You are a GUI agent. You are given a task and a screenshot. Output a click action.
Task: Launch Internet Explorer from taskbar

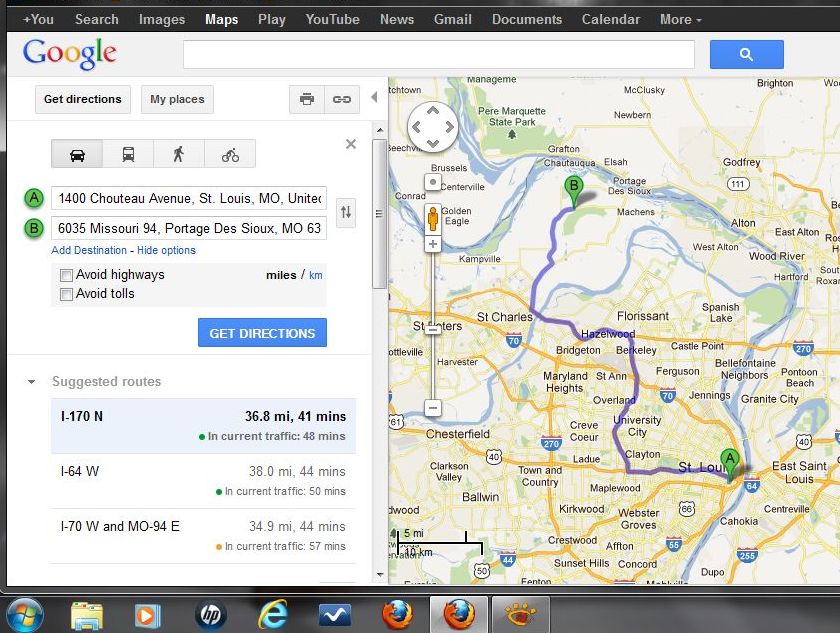[273, 615]
